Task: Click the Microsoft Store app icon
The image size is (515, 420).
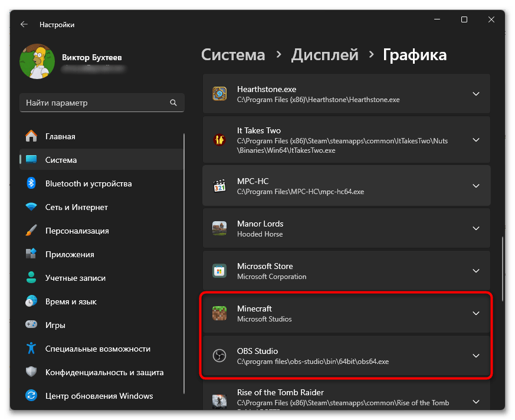Action: click(219, 271)
